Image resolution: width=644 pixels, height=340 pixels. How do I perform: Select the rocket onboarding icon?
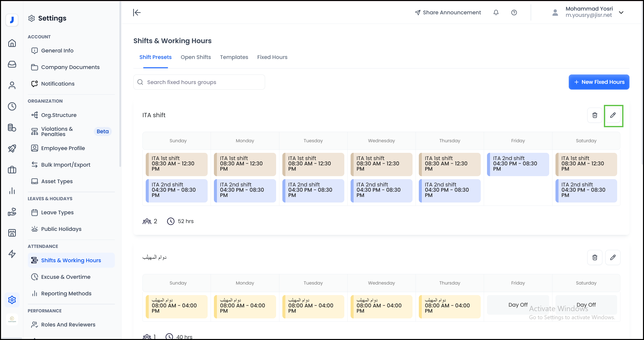coord(12,148)
